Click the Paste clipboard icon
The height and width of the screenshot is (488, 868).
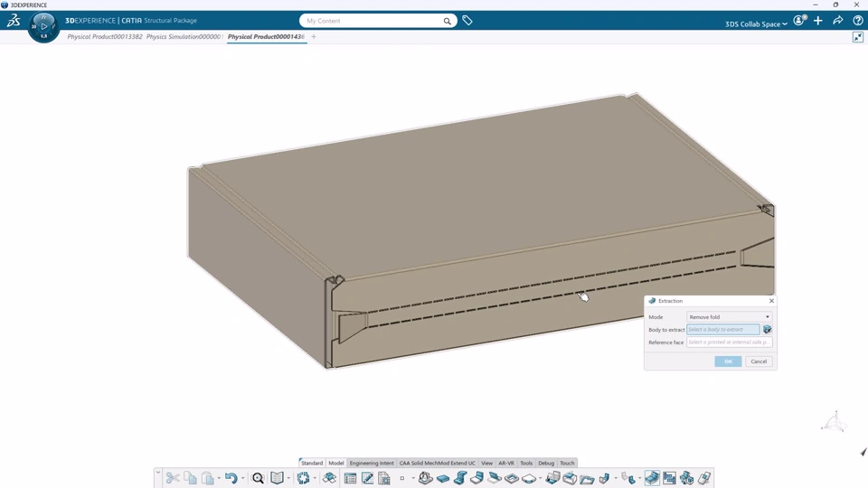(x=208, y=477)
